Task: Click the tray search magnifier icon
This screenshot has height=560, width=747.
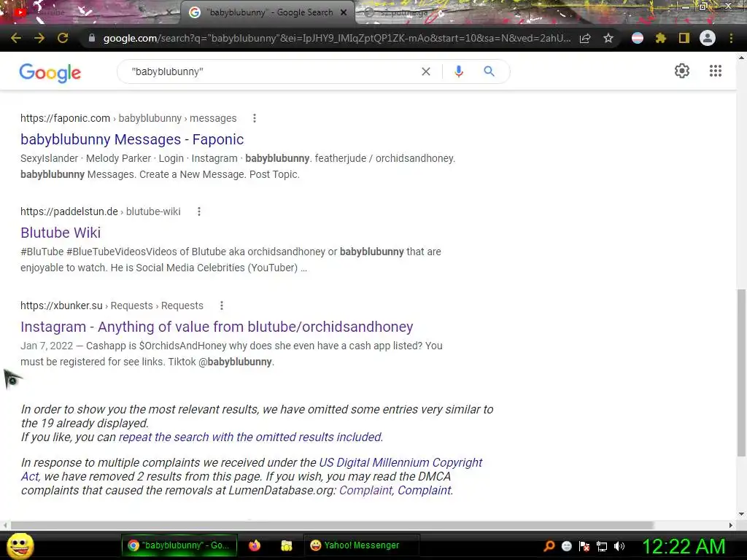Action: pyautogui.click(x=549, y=545)
